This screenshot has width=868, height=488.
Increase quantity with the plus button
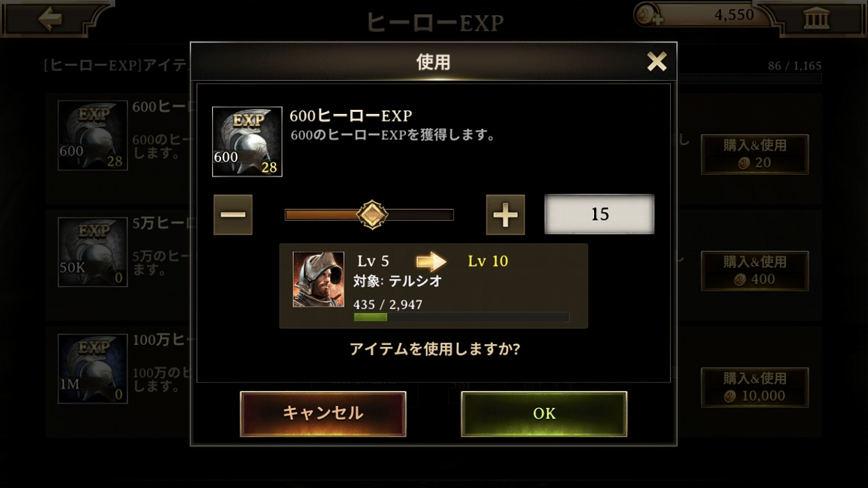pos(505,214)
